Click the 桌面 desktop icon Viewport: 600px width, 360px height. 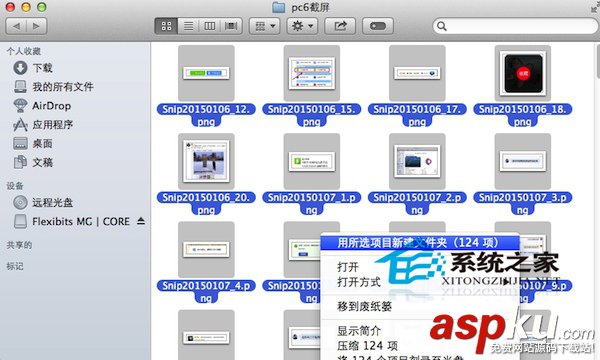pos(20,143)
